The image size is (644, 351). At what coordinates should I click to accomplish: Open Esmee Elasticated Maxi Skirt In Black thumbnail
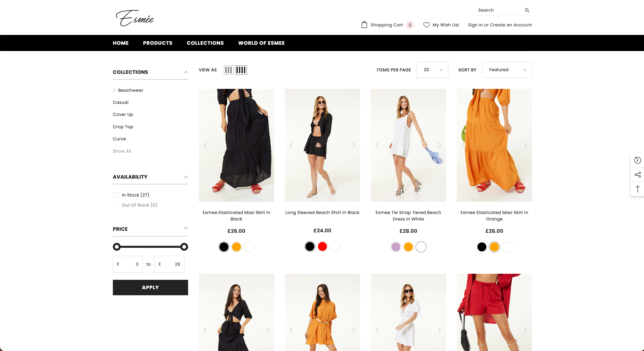[236, 145]
